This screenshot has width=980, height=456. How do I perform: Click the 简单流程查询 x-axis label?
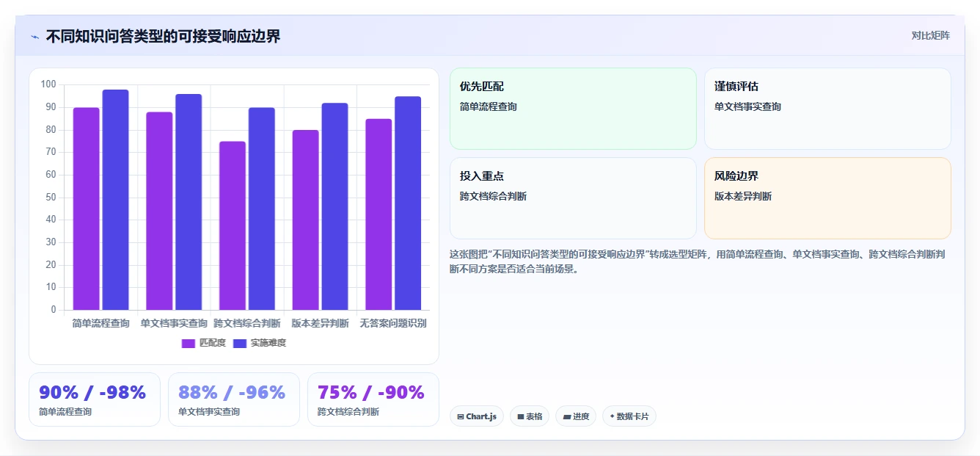pyautogui.click(x=101, y=323)
